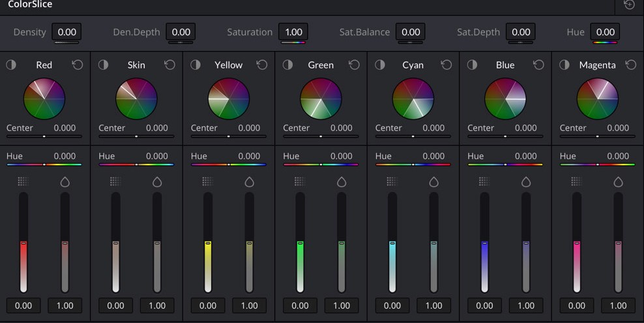This screenshot has height=323, width=644.
Task: Reset the Skin slice settings
Action: point(169,65)
